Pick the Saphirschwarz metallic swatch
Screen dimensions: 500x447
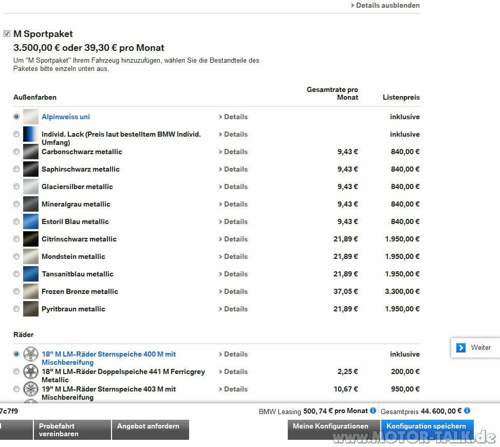point(31,169)
